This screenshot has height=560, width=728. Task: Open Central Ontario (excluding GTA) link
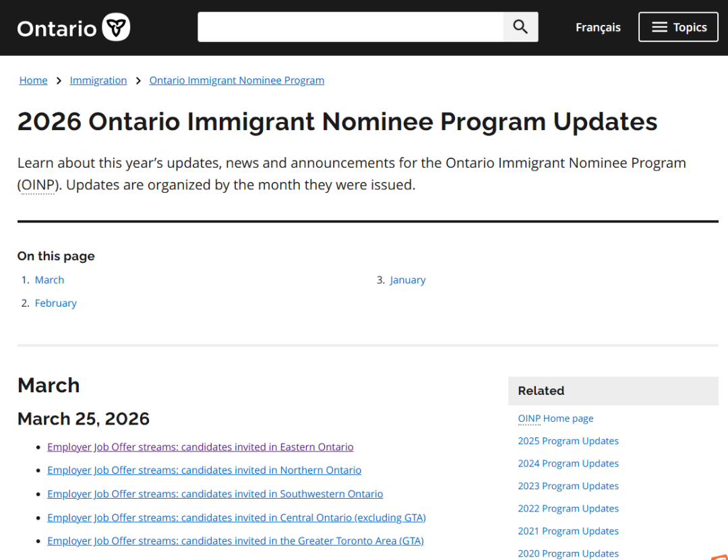click(237, 518)
